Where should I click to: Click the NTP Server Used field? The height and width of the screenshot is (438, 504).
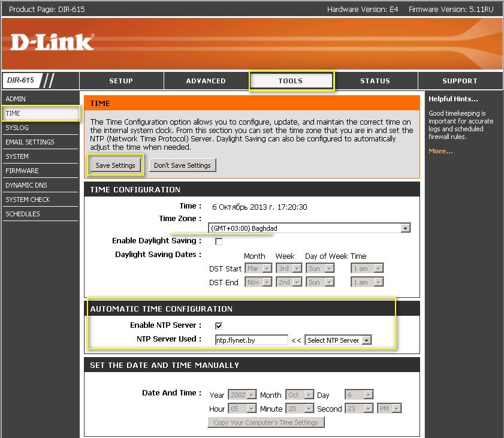[x=251, y=340]
